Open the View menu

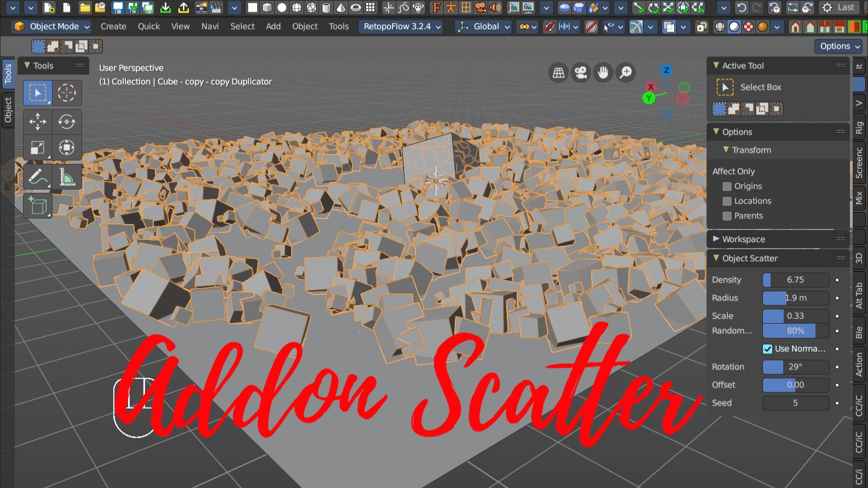coord(181,26)
